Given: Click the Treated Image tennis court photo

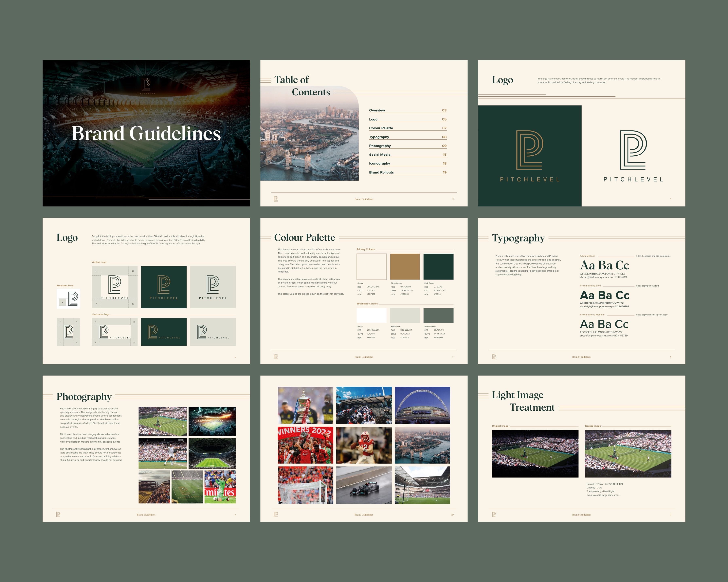Looking at the screenshot, I should point(628,454).
